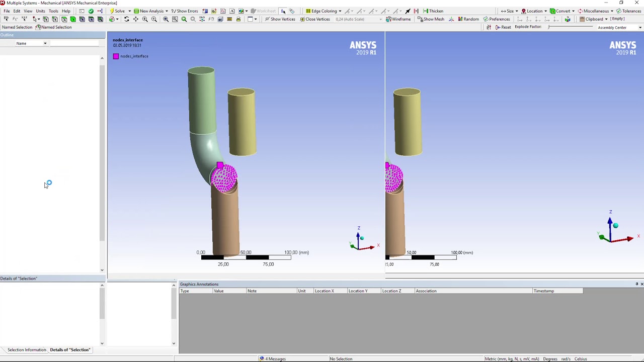Screen dimensions: 644x362
Task: Open the Help menu
Action: (66, 11)
